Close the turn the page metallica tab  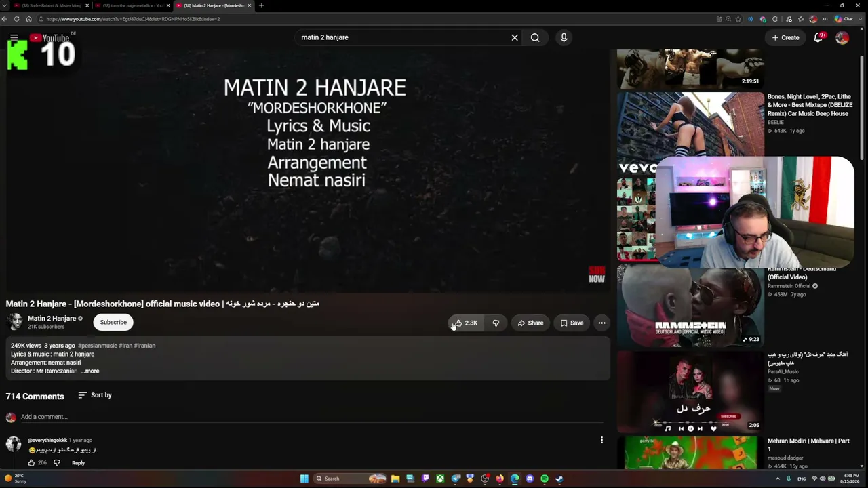168,5
